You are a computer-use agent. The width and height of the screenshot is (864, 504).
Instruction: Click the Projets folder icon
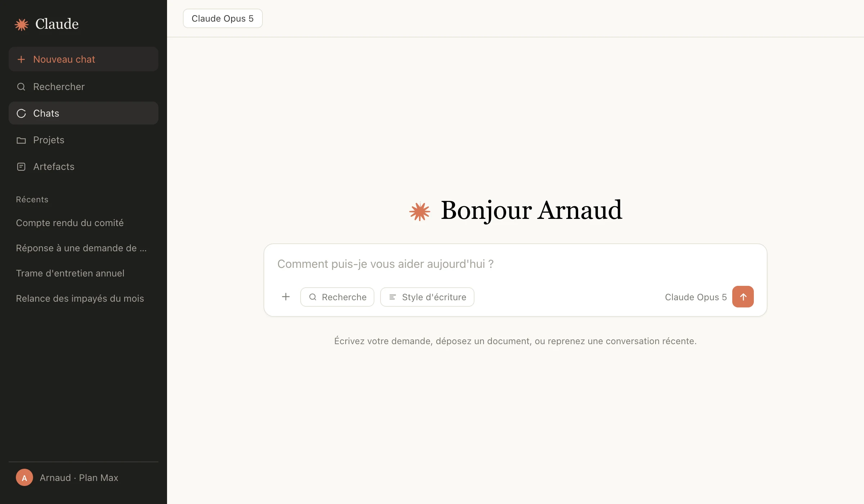(x=21, y=140)
